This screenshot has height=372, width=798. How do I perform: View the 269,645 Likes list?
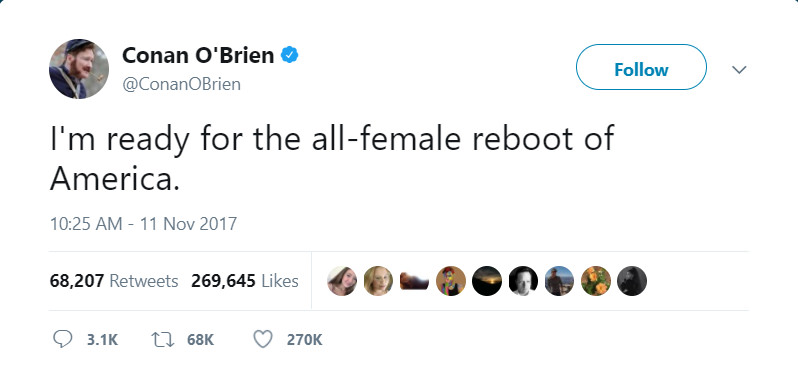click(x=245, y=281)
